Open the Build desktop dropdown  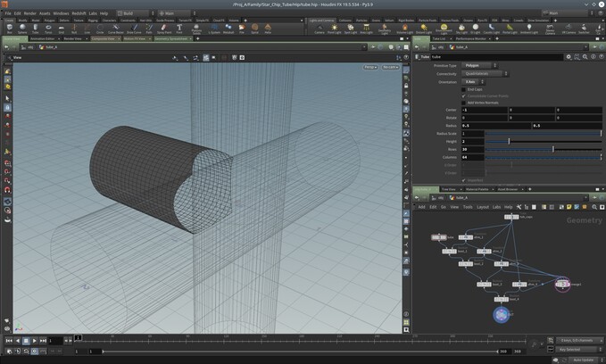[135, 13]
